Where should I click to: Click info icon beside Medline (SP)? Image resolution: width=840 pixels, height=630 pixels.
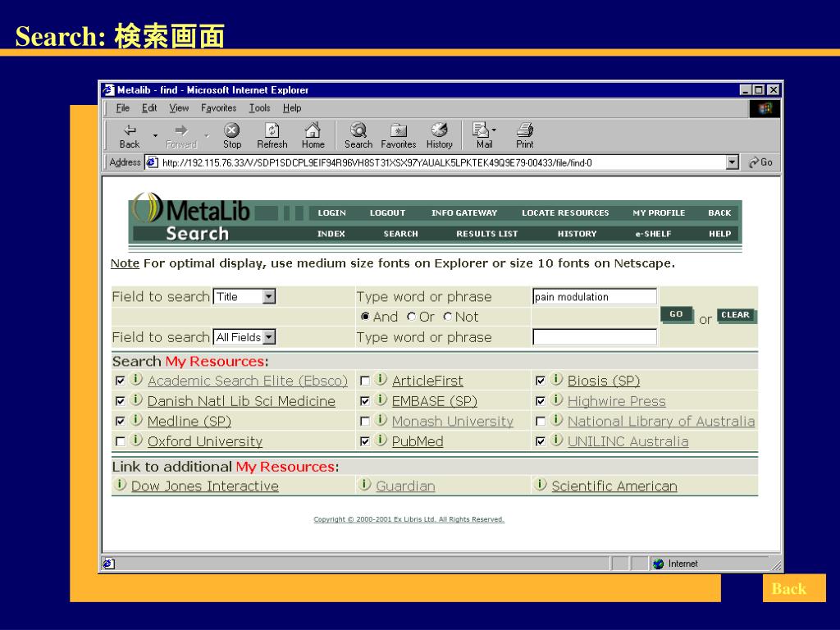coord(137,420)
